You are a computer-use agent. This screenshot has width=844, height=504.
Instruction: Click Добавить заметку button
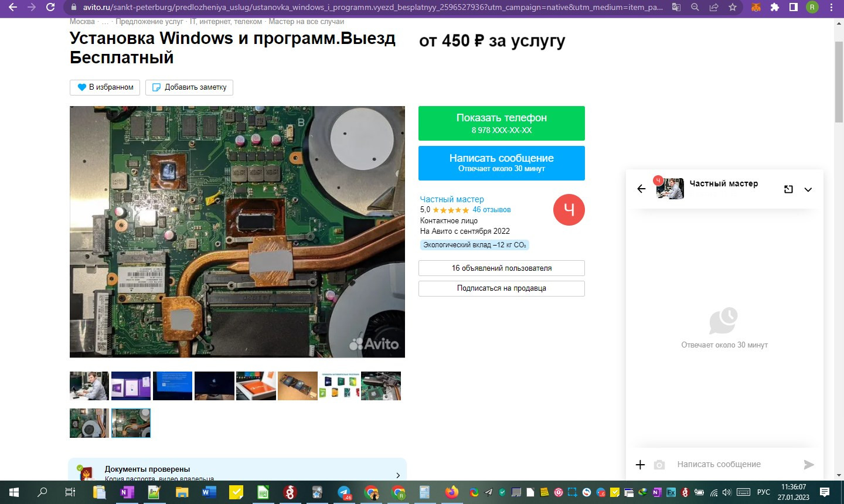pyautogui.click(x=189, y=87)
